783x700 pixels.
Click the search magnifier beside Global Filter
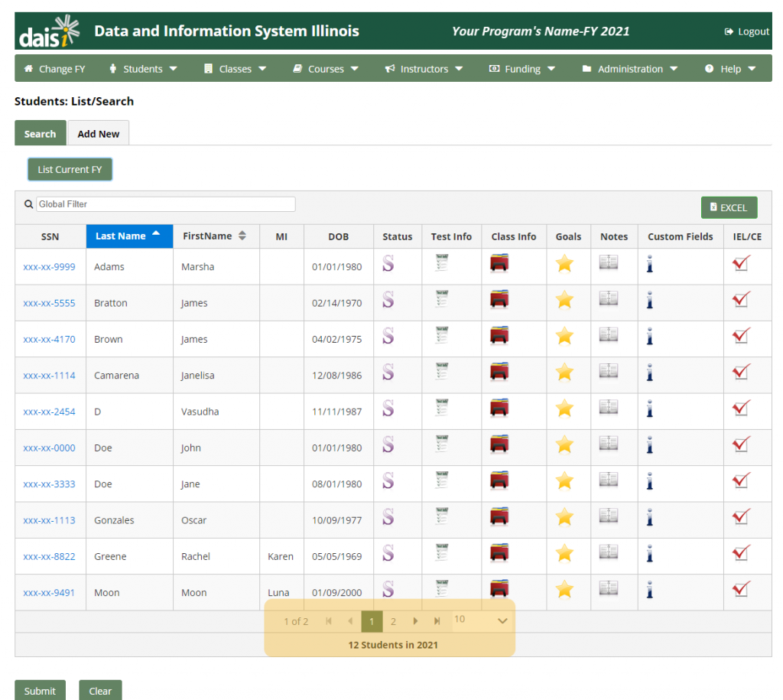point(28,203)
